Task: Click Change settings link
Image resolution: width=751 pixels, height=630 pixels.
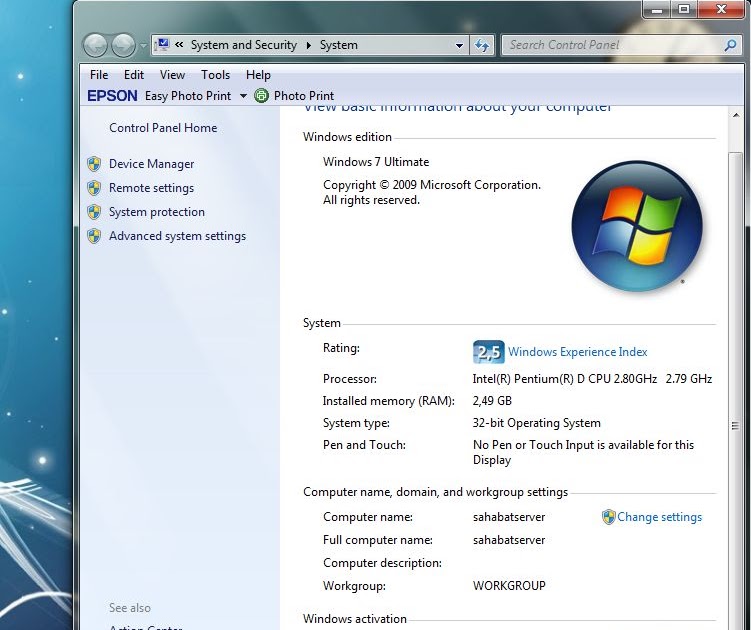Action: pos(660,517)
